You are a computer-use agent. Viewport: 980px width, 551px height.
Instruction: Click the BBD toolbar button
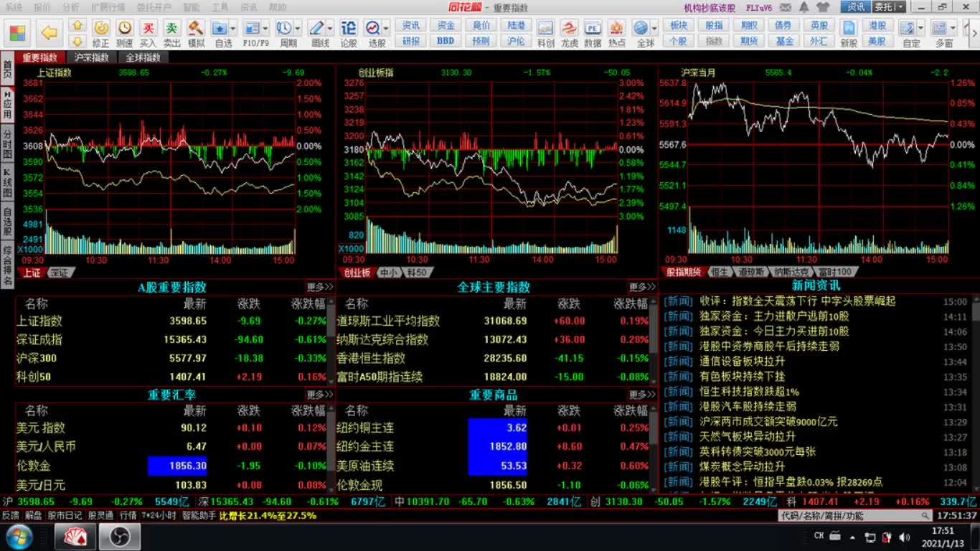446,41
